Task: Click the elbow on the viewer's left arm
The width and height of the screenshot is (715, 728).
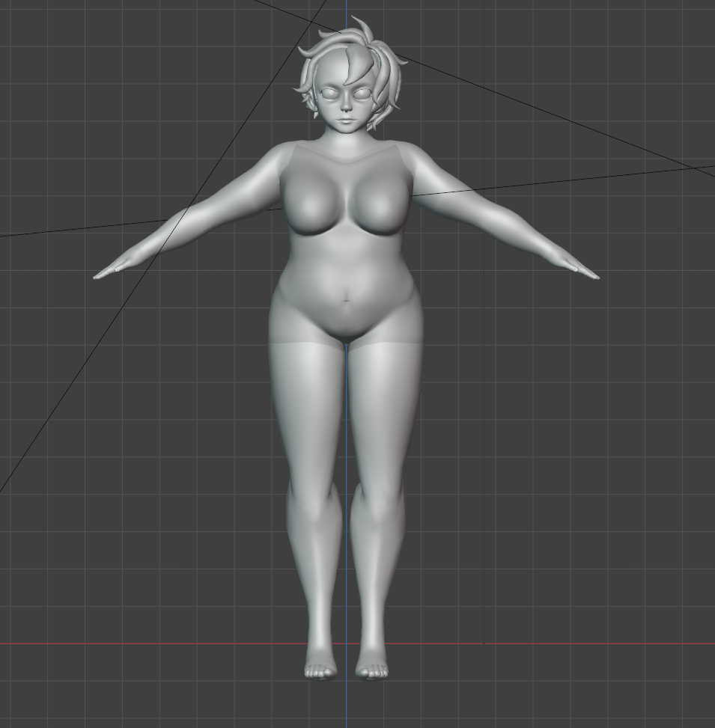Action: [x=196, y=217]
